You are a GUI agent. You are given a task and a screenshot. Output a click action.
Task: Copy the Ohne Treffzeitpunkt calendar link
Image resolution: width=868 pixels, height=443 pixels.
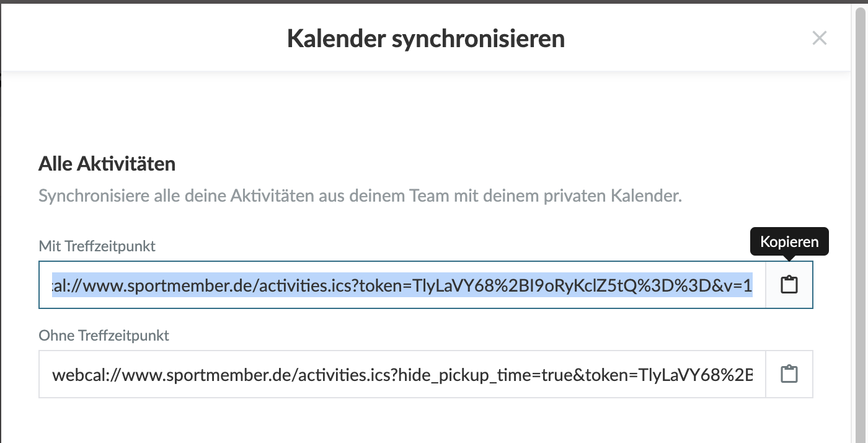(789, 374)
